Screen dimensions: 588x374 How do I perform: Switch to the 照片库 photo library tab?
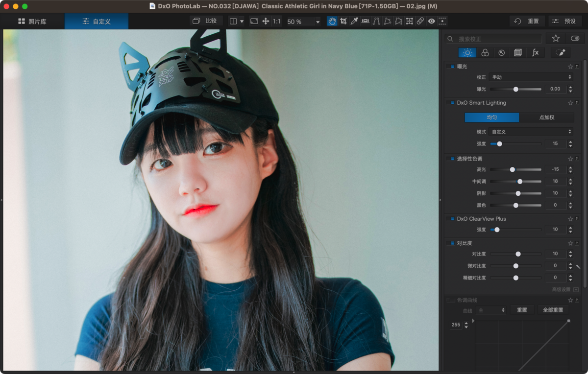32,22
